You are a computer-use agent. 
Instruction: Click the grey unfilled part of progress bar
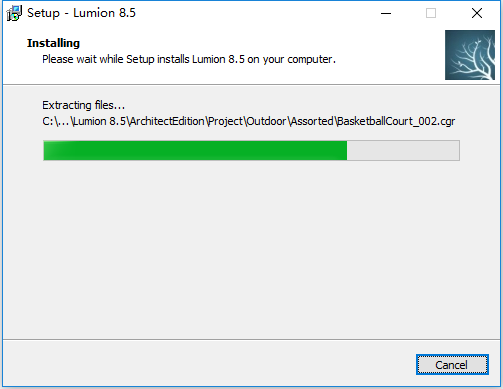403,150
